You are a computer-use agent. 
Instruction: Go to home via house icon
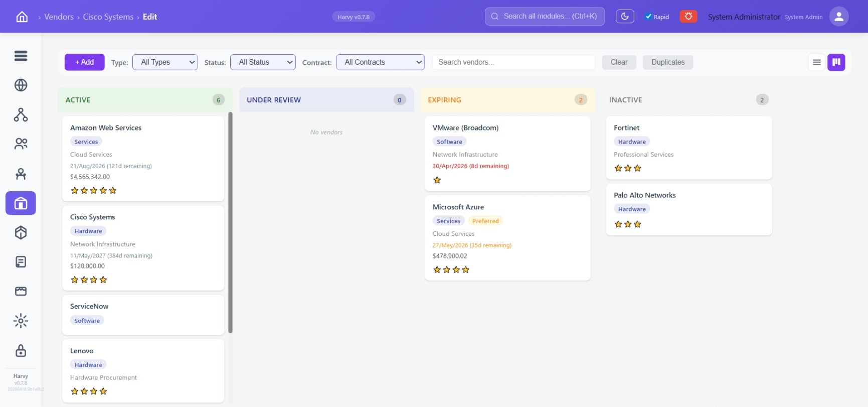22,17
